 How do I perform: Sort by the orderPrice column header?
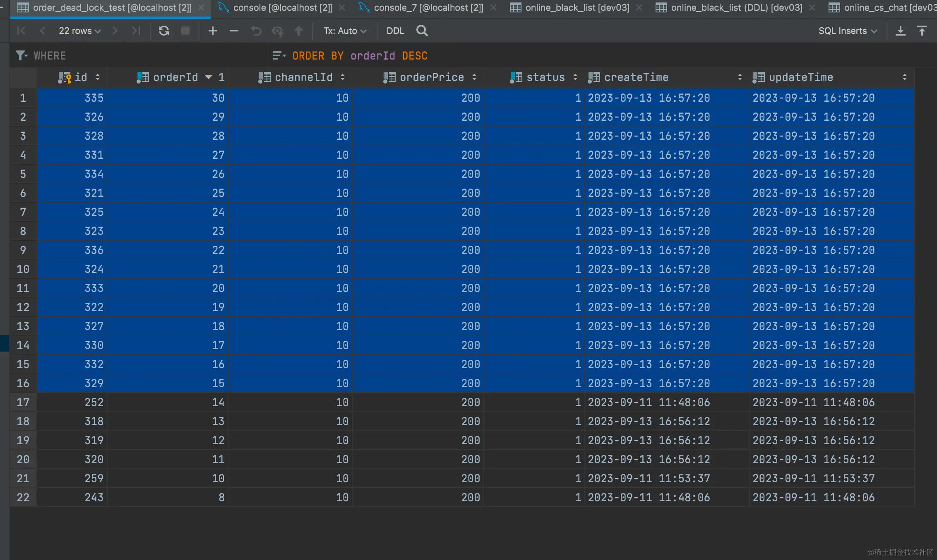point(418,77)
